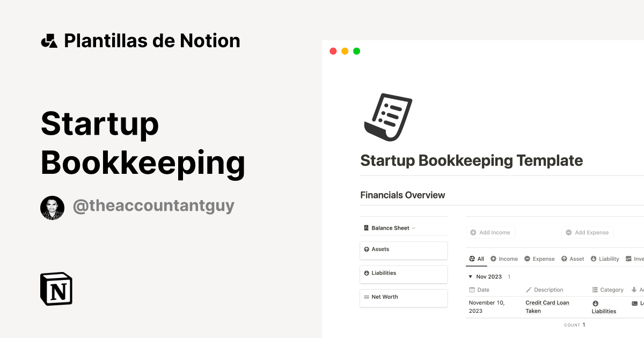Click the document icon above the page title

[x=388, y=117]
